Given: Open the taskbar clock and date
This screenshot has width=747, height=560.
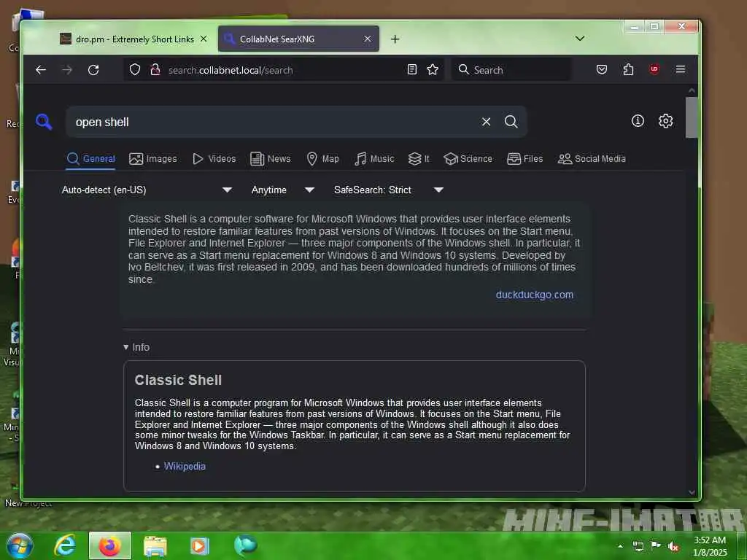Looking at the screenshot, I should [710, 546].
